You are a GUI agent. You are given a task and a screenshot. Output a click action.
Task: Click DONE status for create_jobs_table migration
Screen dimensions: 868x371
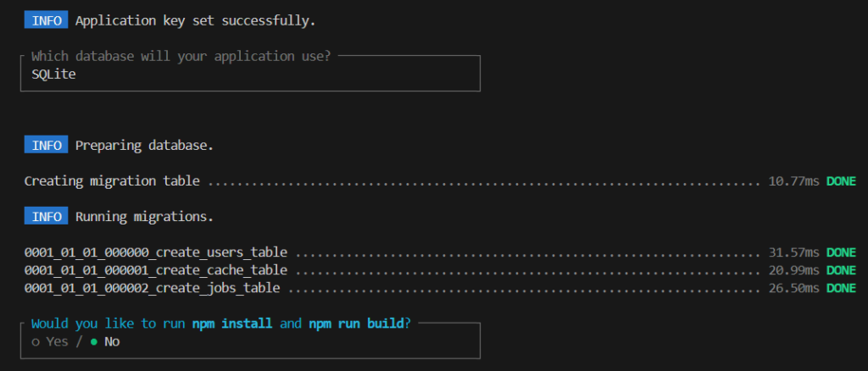(841, 288)
